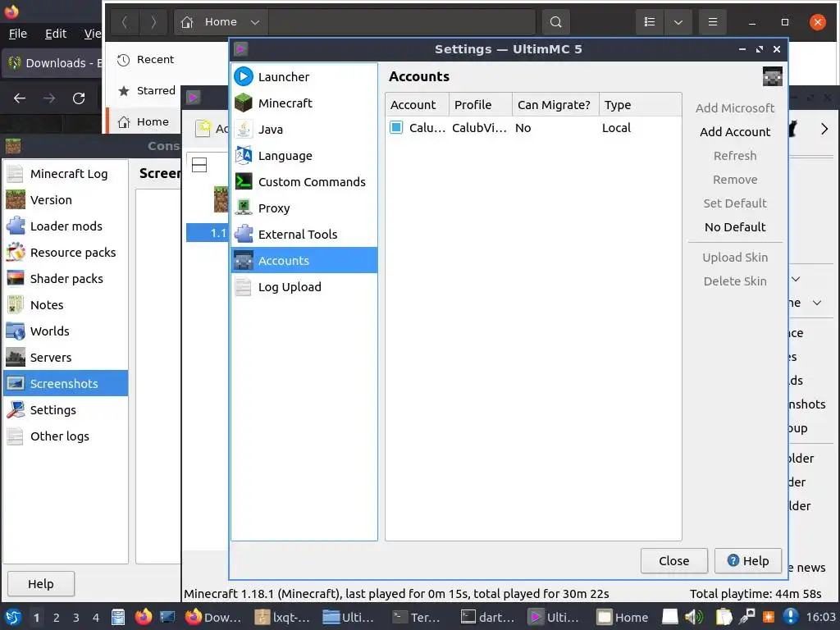Click the Close button in Settings dialog

tap(673, 561)
